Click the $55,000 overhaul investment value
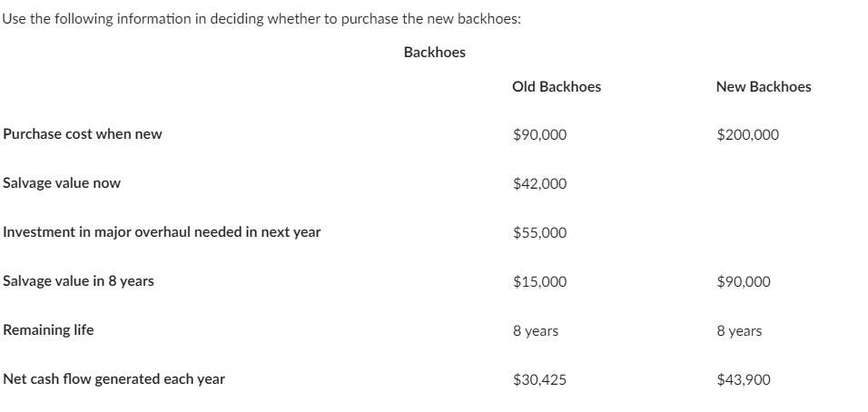 click(539, 233)
